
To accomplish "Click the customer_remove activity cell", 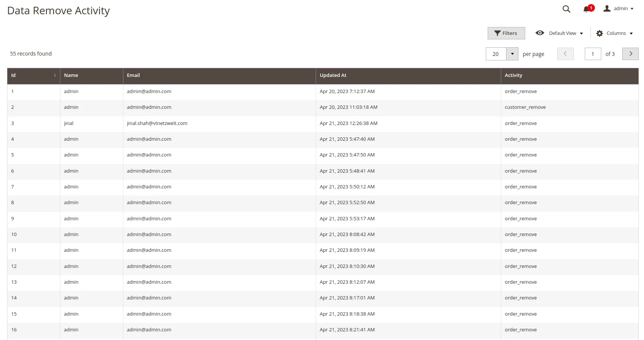I will 525,107.
